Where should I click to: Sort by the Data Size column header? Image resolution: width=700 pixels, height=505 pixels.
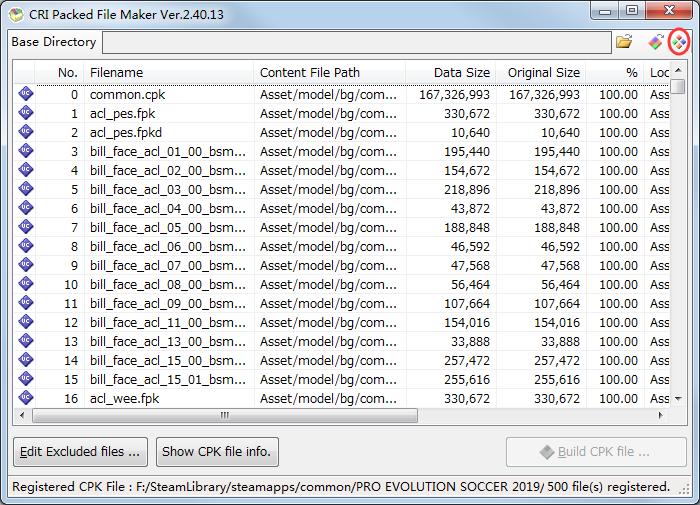451,72
